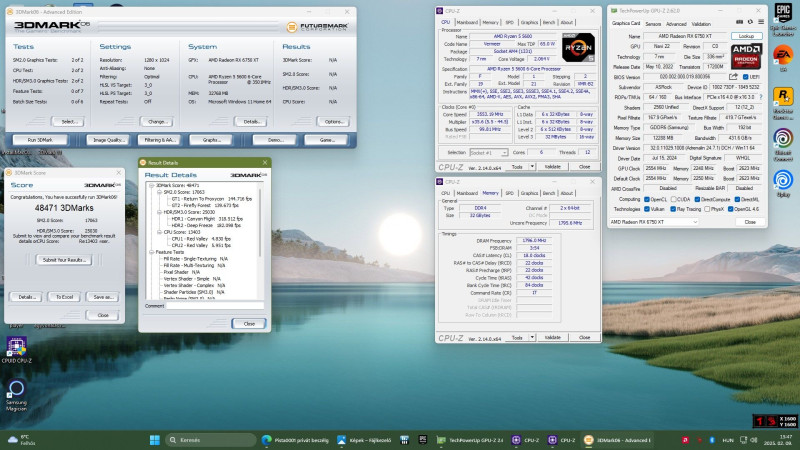Toggle the CUDA checkbox
Viewport: 800px width, 450px height.
(673, 199)
